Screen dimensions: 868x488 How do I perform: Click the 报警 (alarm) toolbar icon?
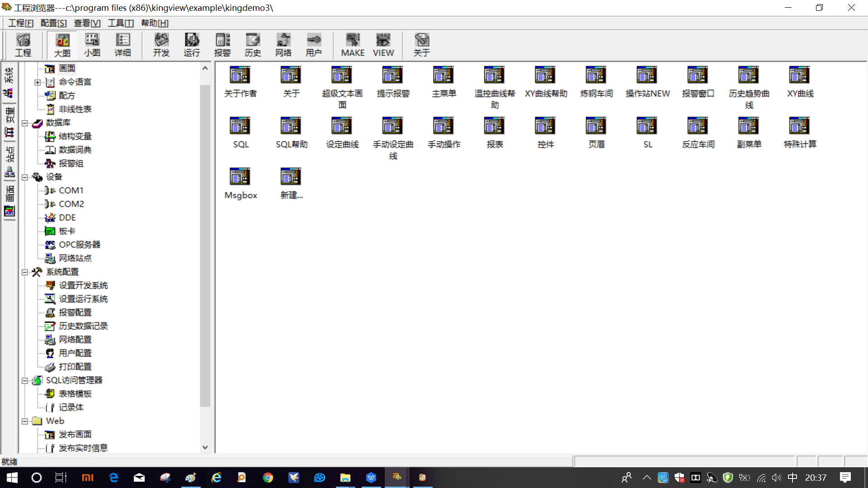point(222,45)
